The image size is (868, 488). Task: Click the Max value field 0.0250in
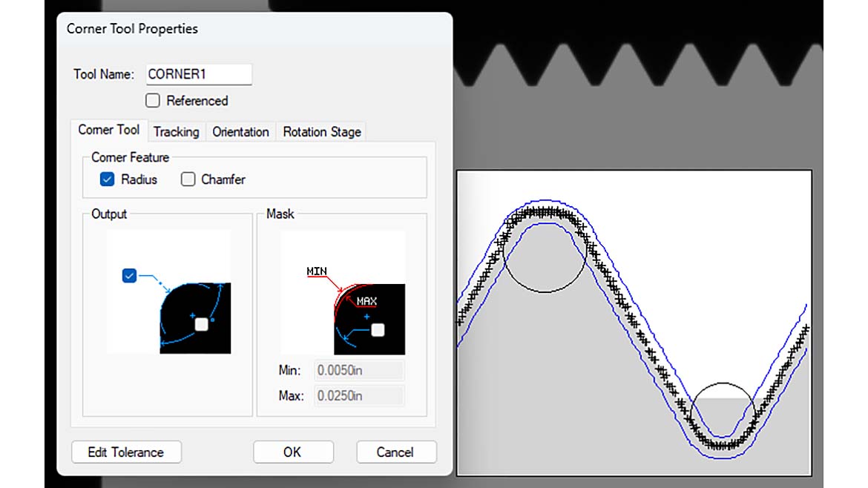click(359, 395)
